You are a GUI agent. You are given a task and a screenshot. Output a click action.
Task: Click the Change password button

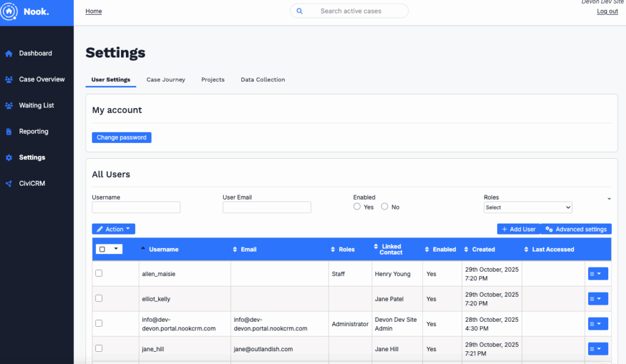point(122,137)
